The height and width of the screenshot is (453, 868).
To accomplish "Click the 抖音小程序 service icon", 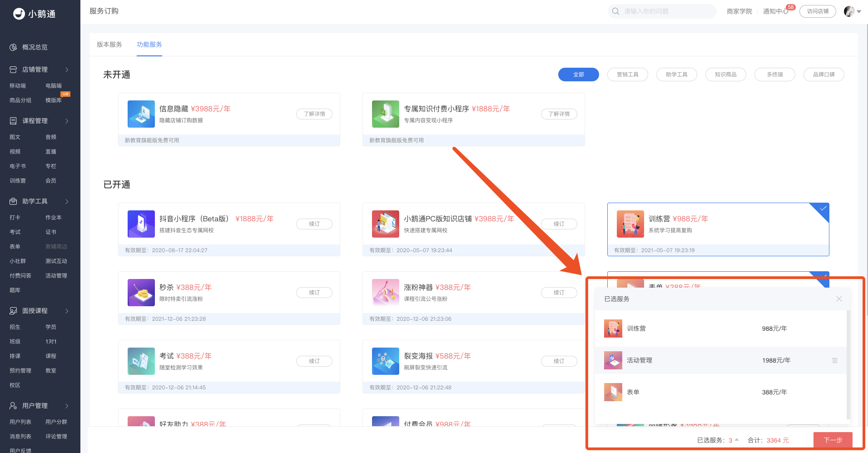I will click(x=141, y=224).
